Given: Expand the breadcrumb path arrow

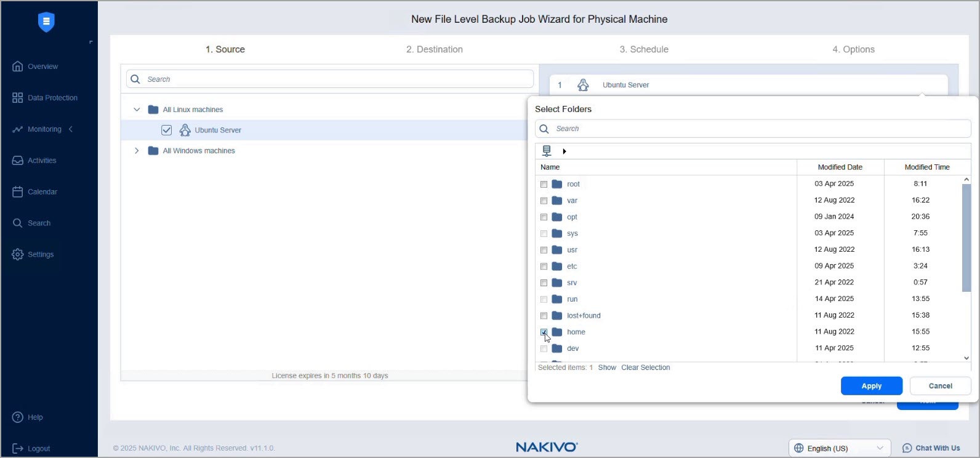Looking at the screenshot, I should click(x=564, y=151).
